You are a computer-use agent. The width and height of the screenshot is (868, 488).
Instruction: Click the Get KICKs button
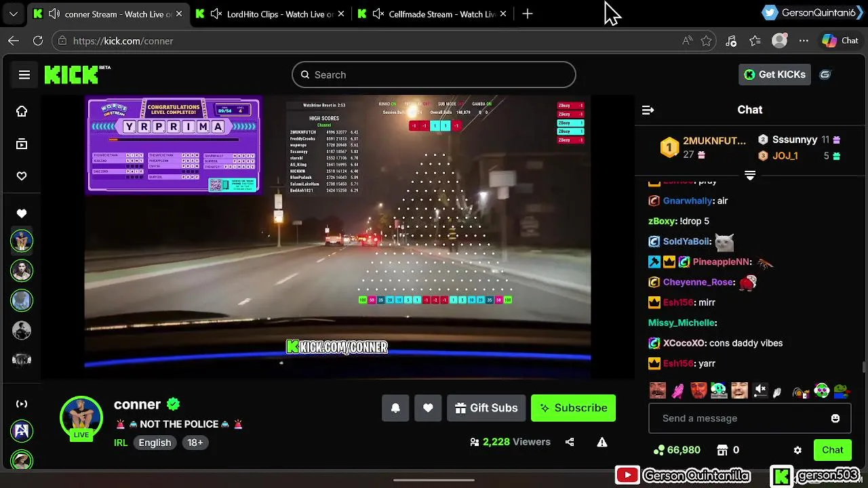click(774, 75)
